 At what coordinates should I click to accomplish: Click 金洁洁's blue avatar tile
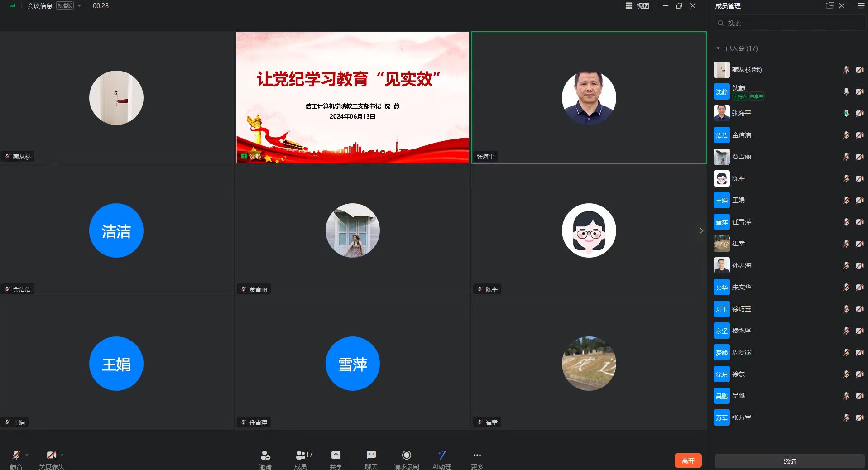point(116,230)
